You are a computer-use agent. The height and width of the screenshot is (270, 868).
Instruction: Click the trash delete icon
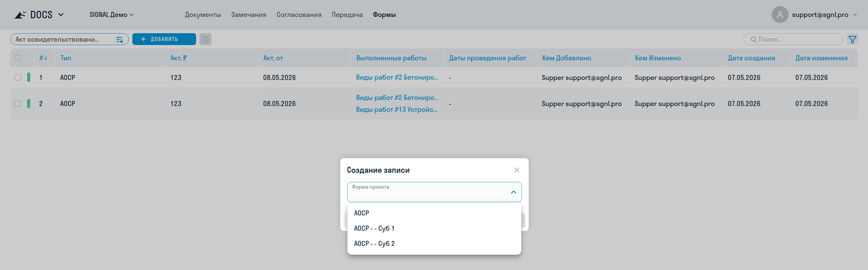(206, 39)
